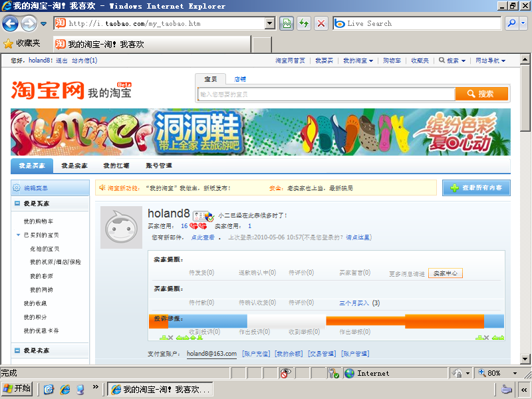Open the 账户充值 Alipay link
This screenshot has width=532, height=399.
point(256,354)
